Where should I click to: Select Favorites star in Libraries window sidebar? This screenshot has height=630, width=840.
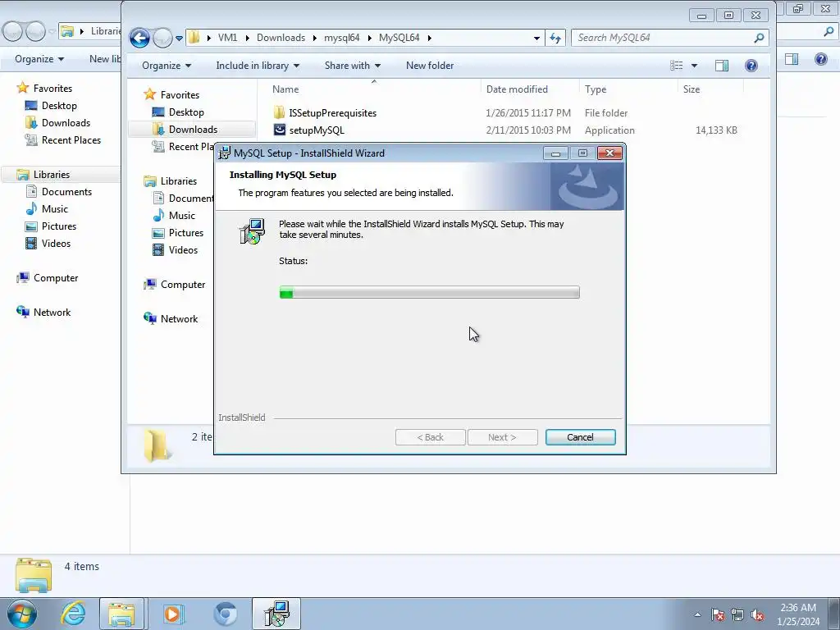point(22,88)
